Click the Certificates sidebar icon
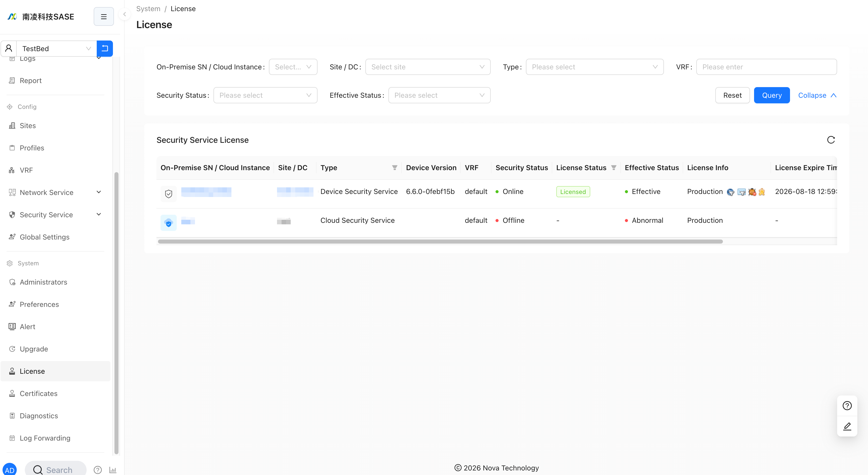The image size is (868, 475). tap(12, 393)
